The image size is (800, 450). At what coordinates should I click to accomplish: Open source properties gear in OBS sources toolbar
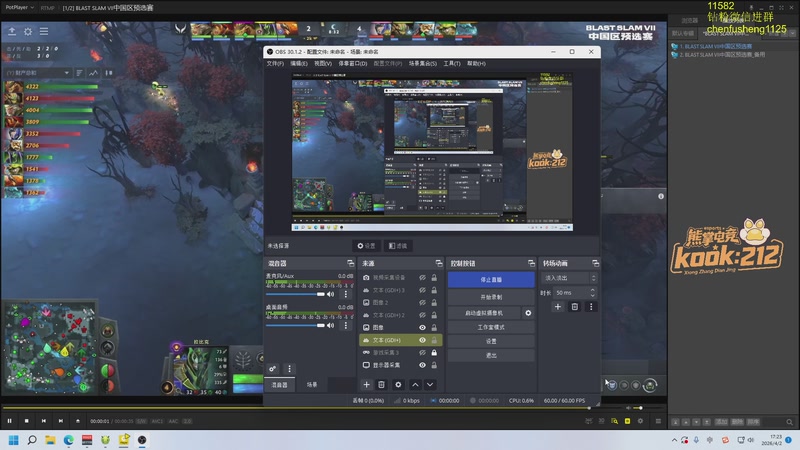pos(398,385)
